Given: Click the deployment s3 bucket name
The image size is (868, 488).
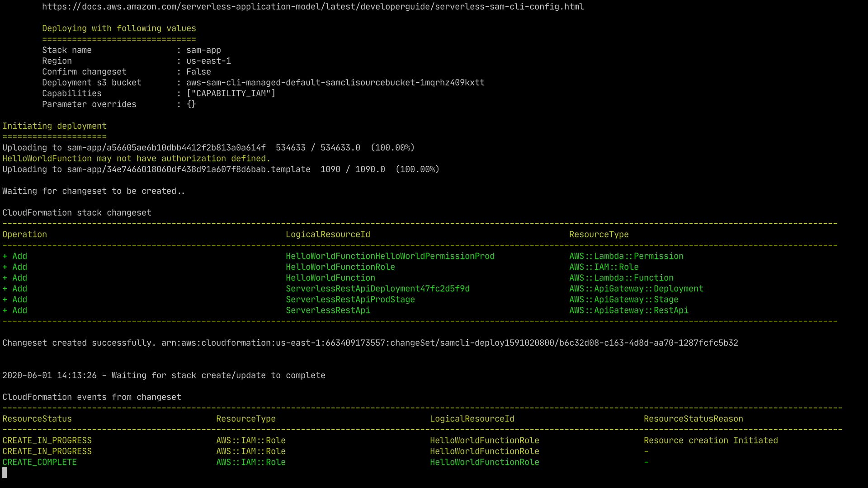Looking at the screenshot, I should (x=335, y=83).
